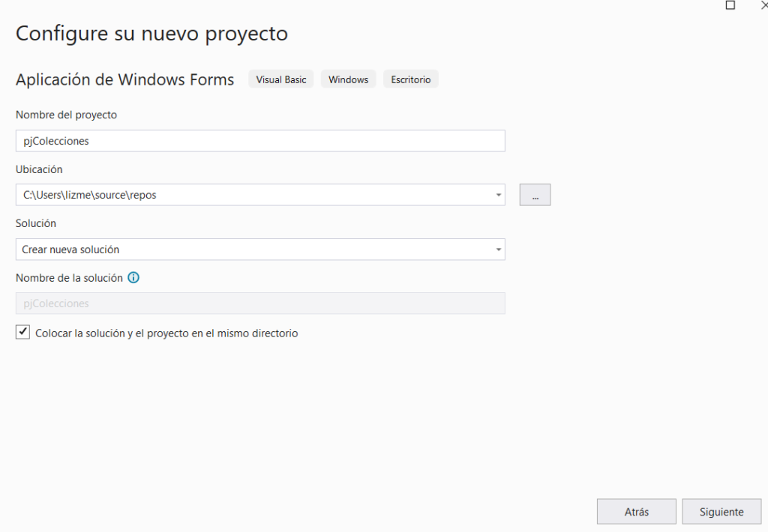Maximize the project configuration window

coord(730,5)
